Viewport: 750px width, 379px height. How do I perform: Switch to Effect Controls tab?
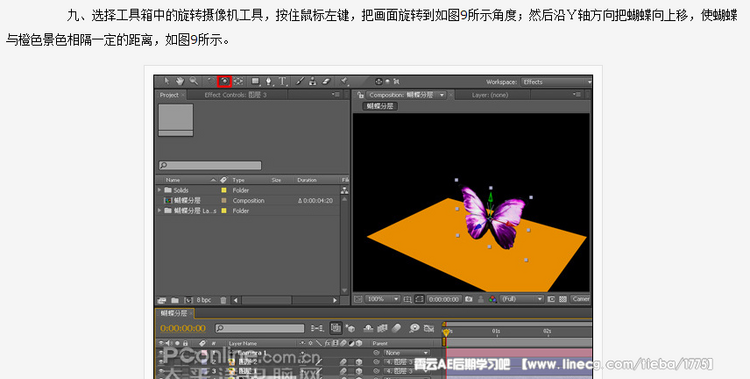236,95
